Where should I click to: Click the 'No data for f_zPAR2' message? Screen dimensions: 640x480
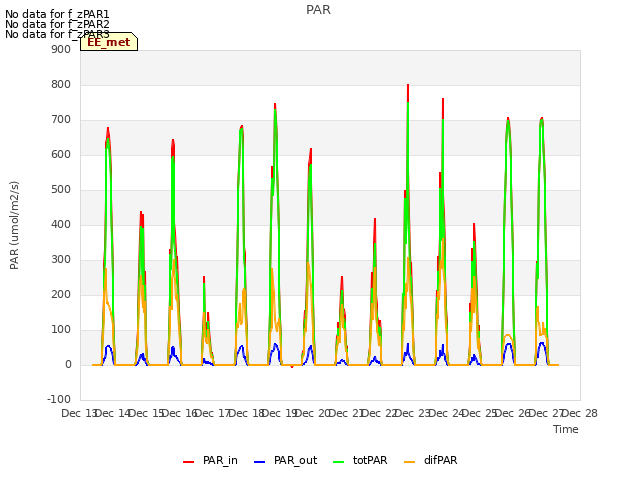click(57, 24)
